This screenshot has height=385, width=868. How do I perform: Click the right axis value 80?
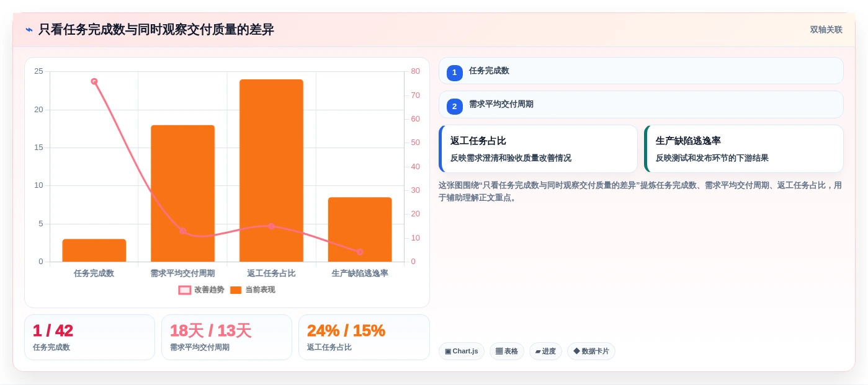pyautogui.click(x=415, y=71)
